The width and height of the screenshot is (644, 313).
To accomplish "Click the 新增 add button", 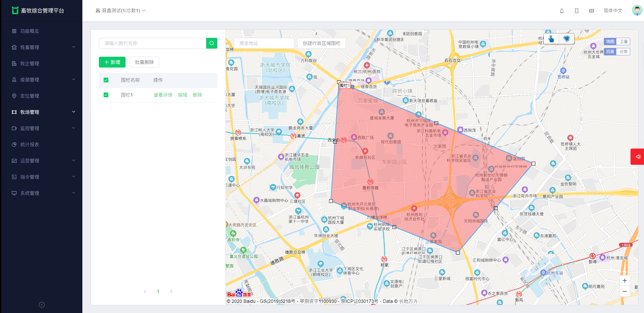I will [112, 62].
